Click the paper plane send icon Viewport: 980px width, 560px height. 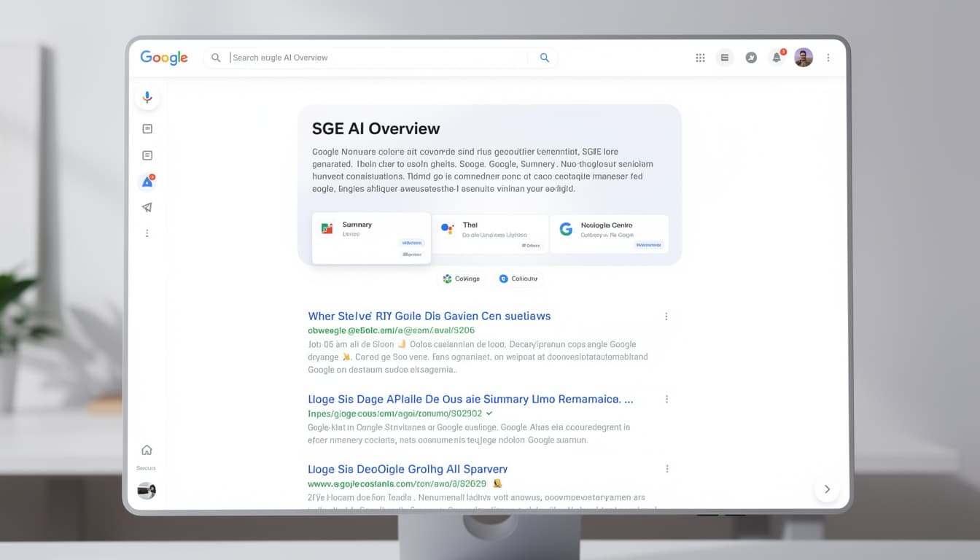[147, 208]
